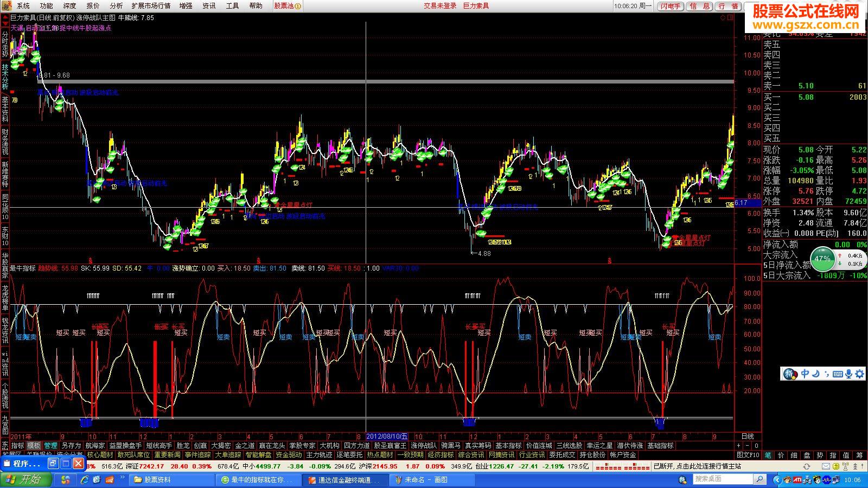Select the 指 tab in quote panel

833,455
